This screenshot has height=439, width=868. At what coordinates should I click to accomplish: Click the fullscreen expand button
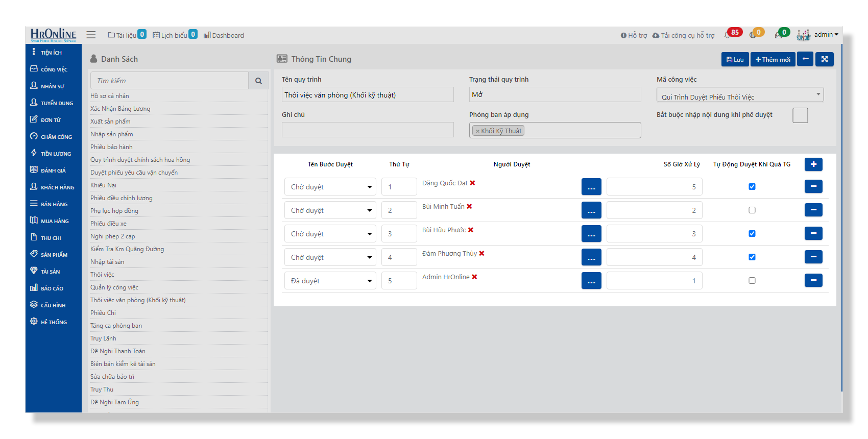click(x=825, y=59)
